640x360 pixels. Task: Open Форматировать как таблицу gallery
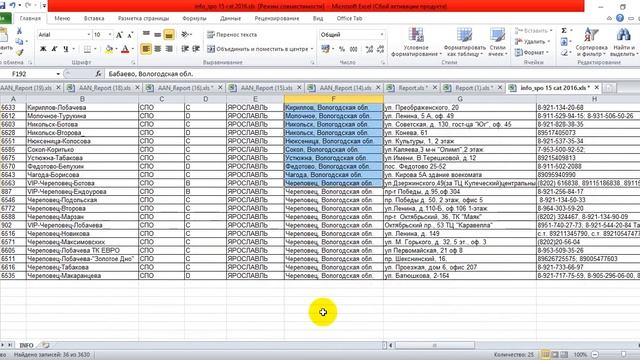point(464,42)
